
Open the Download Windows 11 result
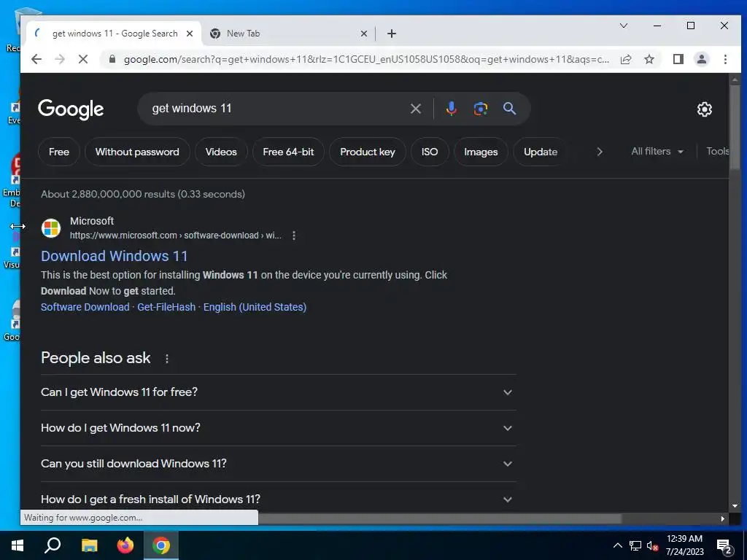click(x=115, y=256)
